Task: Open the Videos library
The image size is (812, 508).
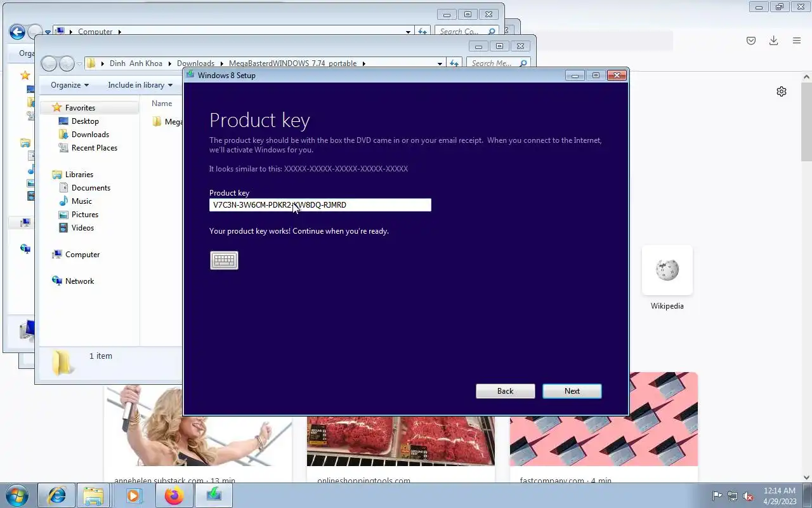Action: click(x=82, y=228)
